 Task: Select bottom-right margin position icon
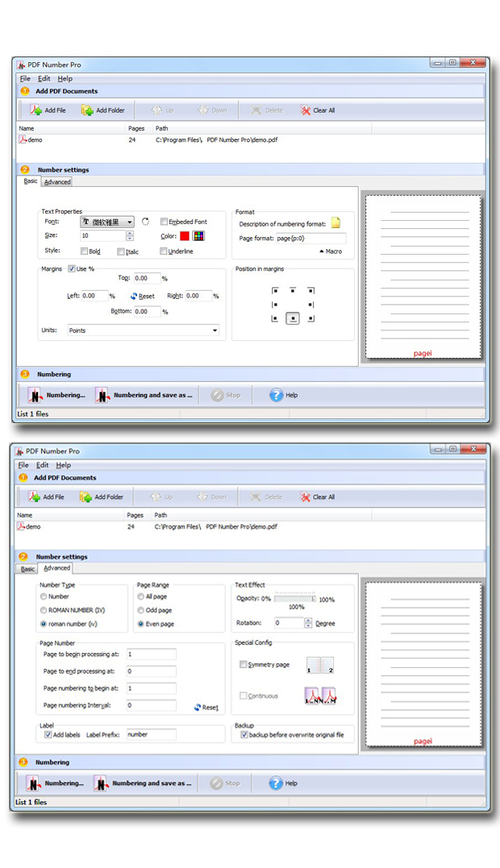(x=310, y=318)
